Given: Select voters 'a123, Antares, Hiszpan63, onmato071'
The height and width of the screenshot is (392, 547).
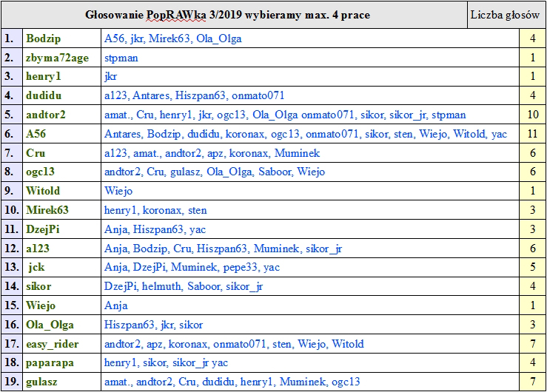Looking at the screenshot, I should [195, 95].
